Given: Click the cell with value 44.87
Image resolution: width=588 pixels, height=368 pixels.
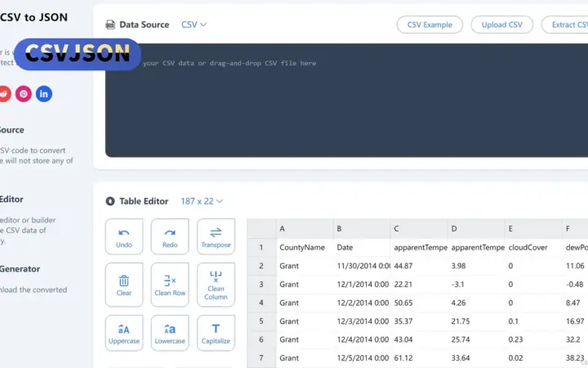Looking at the screenshot, I should pyautogui.click(x=419, y=266).
